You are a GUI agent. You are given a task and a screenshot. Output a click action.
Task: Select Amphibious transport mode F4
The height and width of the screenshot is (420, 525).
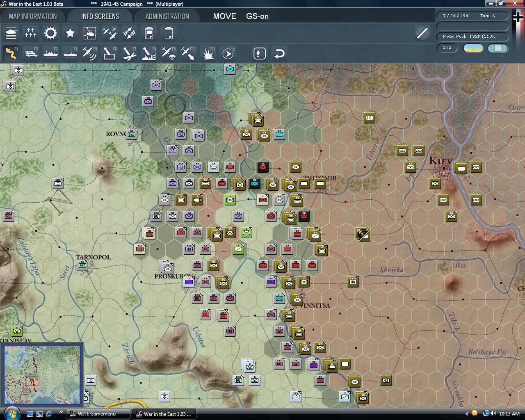pos(70,52)
